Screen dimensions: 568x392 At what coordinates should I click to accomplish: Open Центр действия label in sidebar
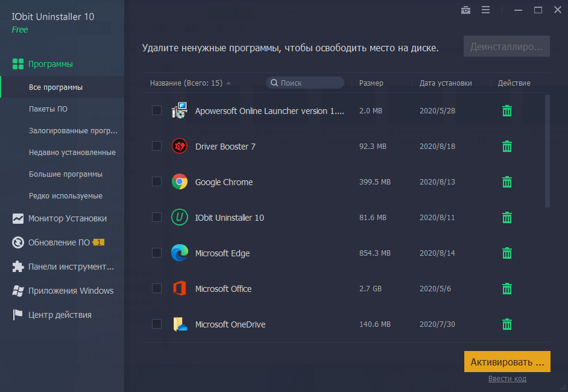click(x=60, y=315)
